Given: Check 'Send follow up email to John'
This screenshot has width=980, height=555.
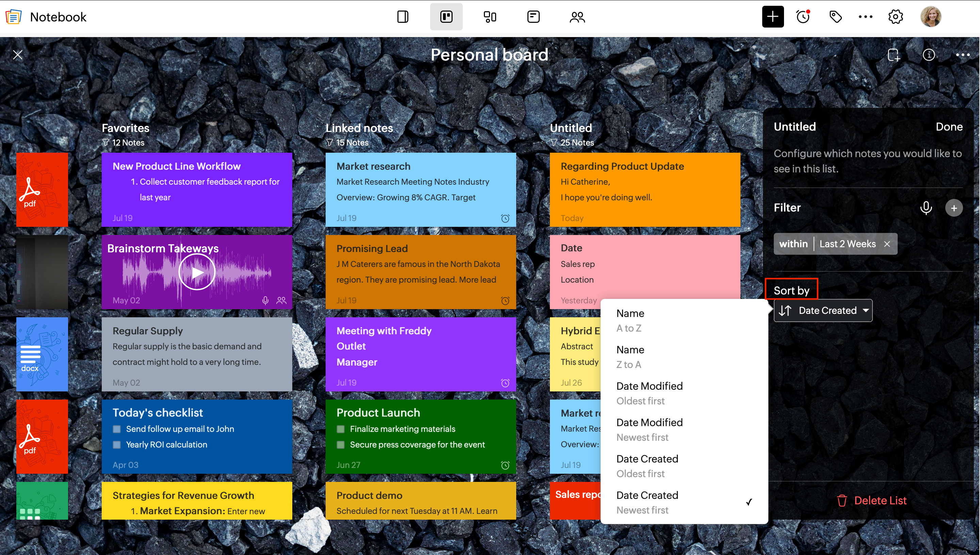Looking at the screenshot, I should point(117,429).
